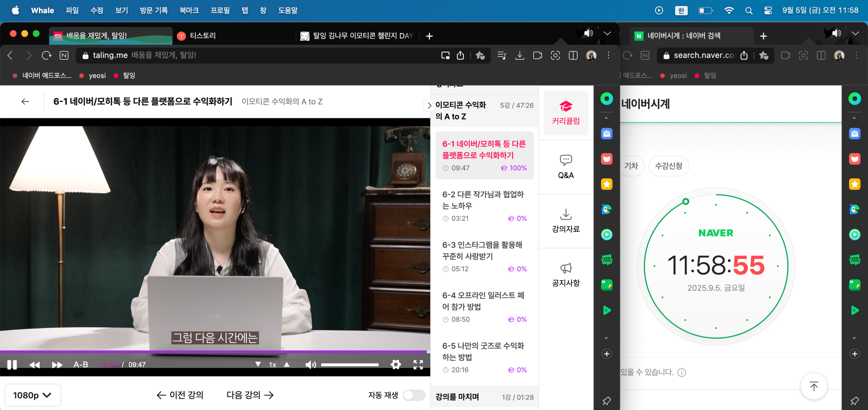Toggle the Whale sidebar pin icon

(x=606, y=400)
